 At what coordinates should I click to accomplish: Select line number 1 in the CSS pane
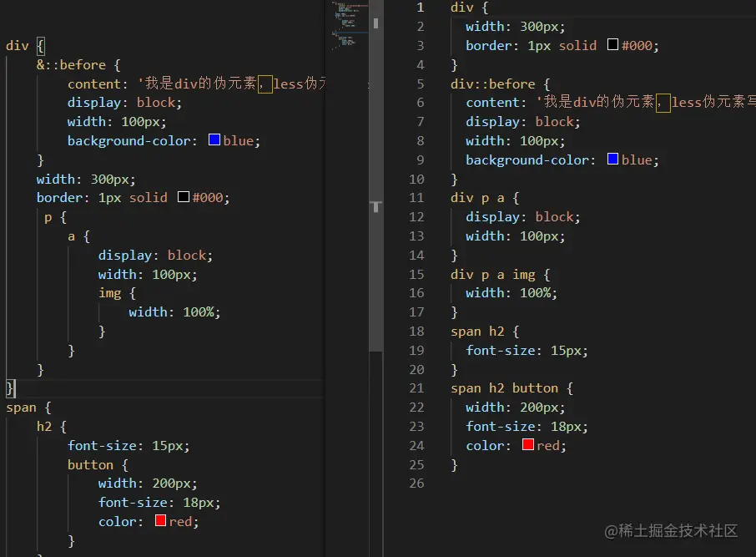421,8
